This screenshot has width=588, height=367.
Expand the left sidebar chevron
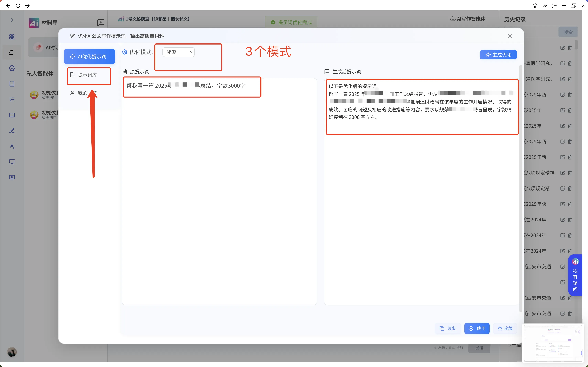pyautogui.click(x=12, y=20)
